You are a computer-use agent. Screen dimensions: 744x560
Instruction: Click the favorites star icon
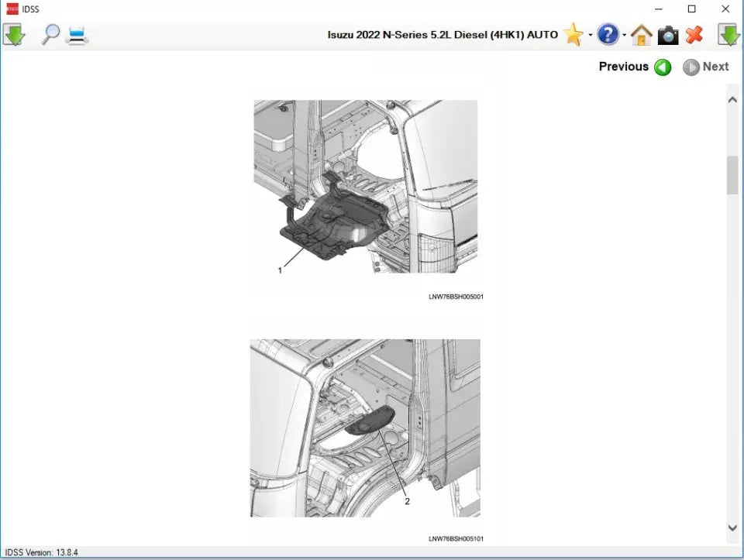572,34
